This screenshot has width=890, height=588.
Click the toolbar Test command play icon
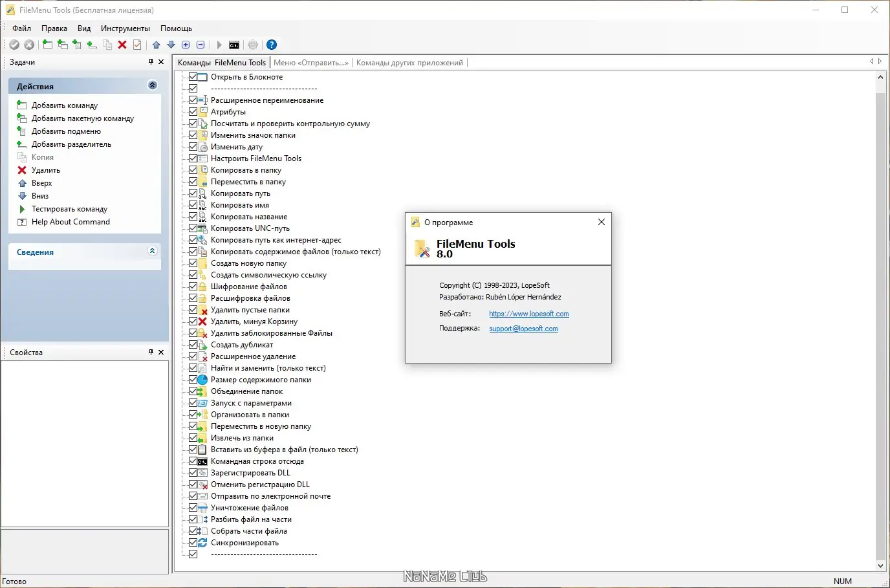pyautogui.click(x=219, y=45)
